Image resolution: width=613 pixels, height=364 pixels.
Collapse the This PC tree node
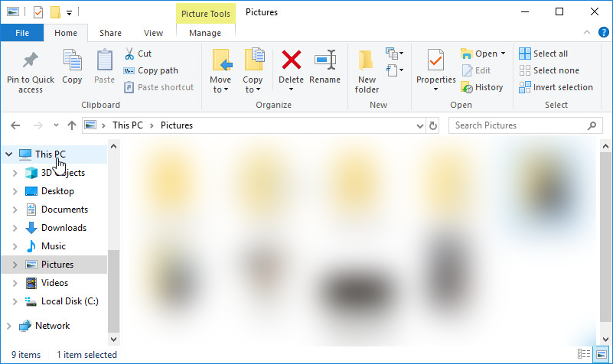tap(8, 154)
